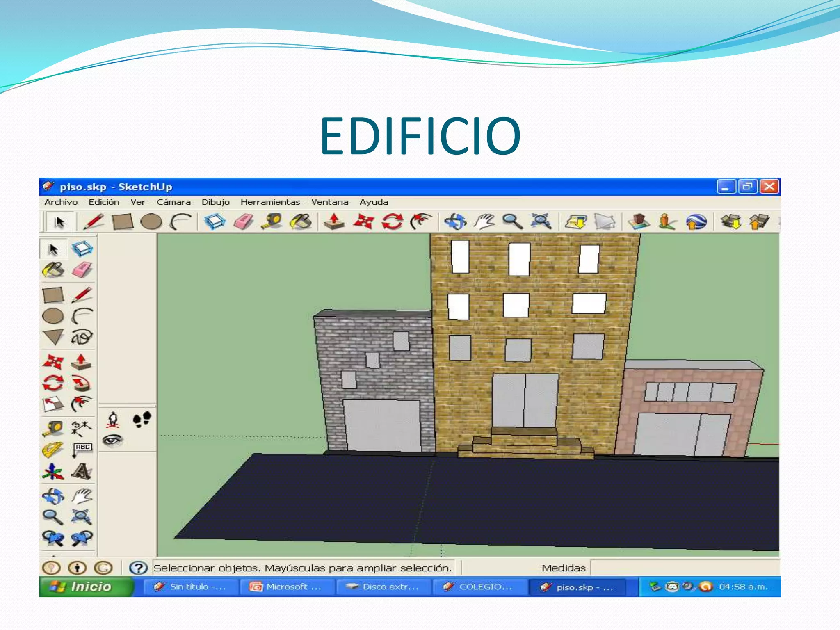Open the Cámara menu
Viewport: 840px width, 630px height.
(x=174, y=202)
